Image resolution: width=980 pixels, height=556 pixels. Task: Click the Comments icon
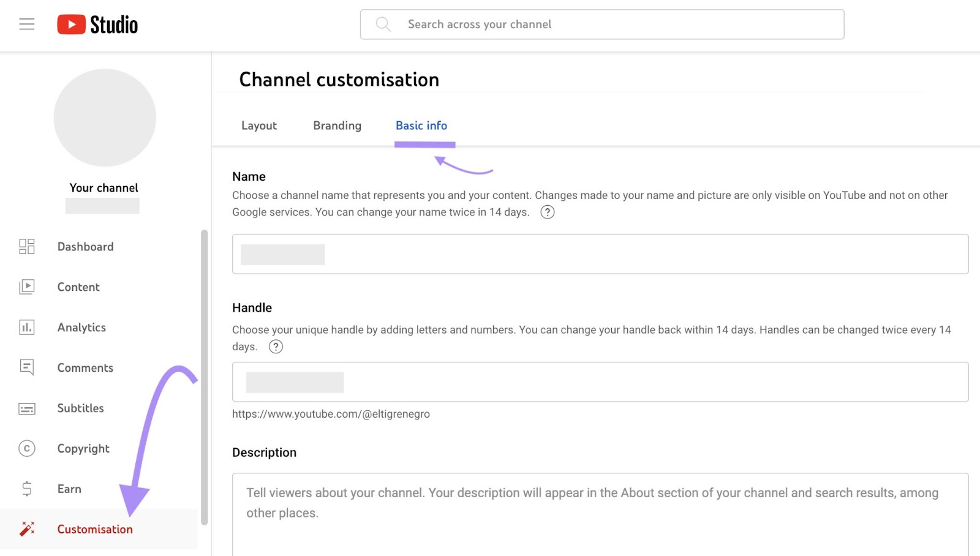click(27, 367)
